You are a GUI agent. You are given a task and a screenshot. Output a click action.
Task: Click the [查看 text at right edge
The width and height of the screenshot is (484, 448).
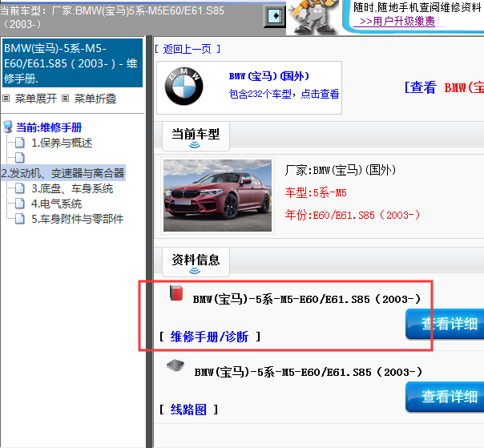(420, 87)
